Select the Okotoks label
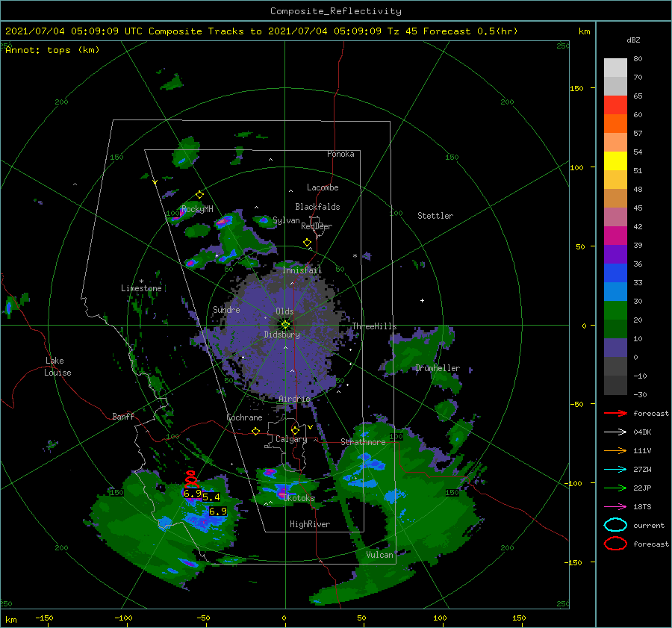The height and width of the screenshot is (628, 672). (x=299, y=498)
